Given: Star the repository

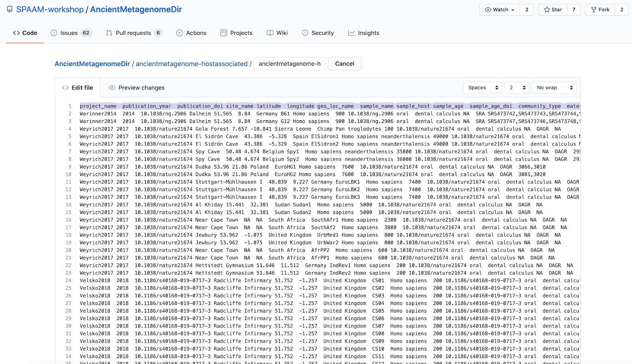Looking at the screenshot, I should pos(553,9).
